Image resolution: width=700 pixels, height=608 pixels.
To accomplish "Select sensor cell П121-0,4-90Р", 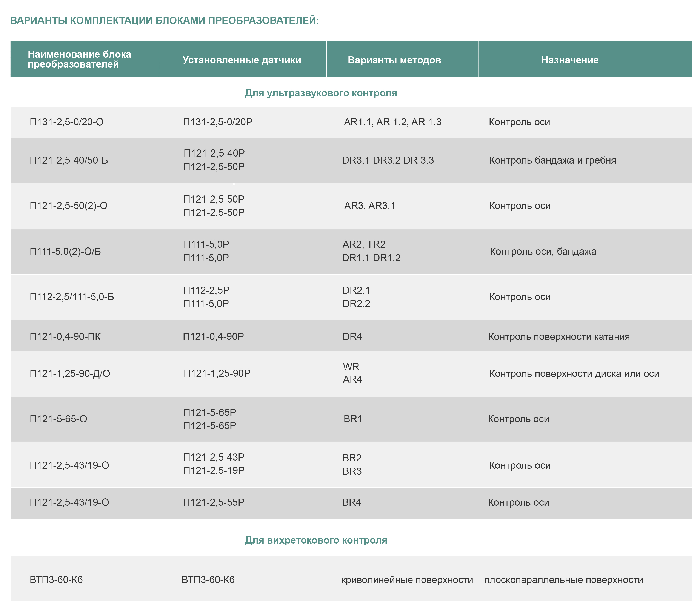I will coord(213,337).
